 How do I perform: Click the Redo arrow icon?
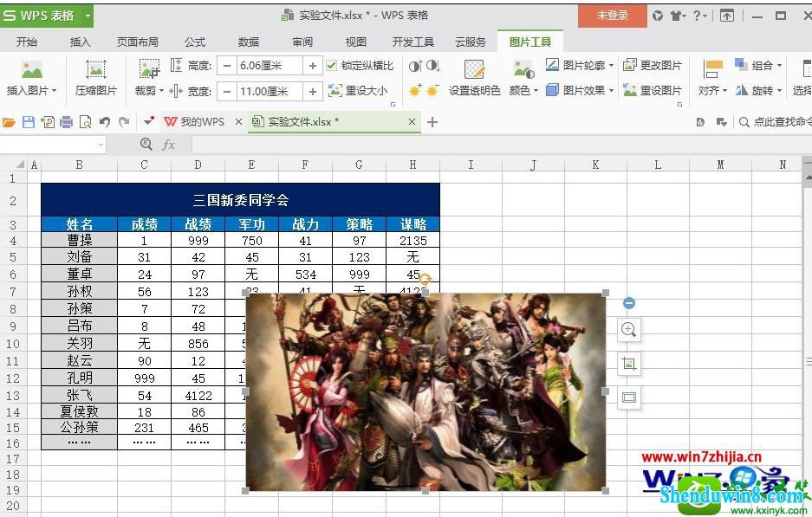(x=124, y=122)
